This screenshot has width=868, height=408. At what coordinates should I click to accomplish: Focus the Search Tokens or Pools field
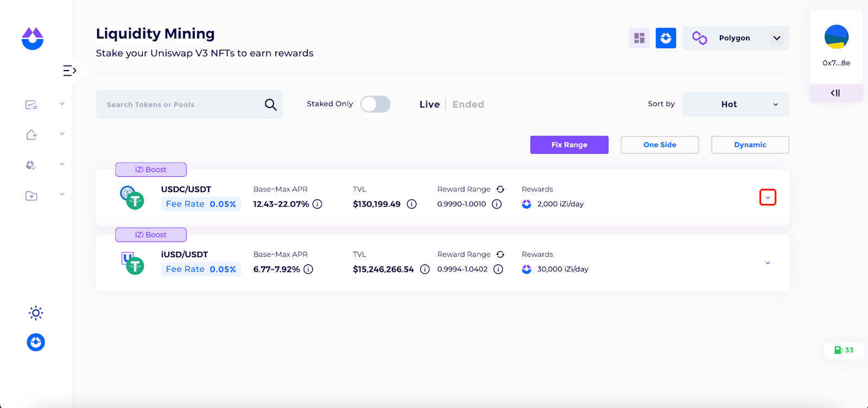[189, 104]
